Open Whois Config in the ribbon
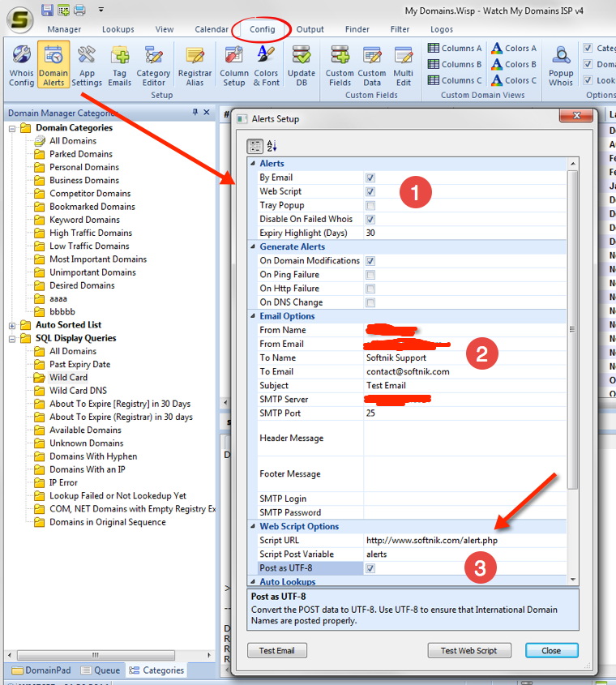This screenshot has height=685, width=616. point(22,65)
